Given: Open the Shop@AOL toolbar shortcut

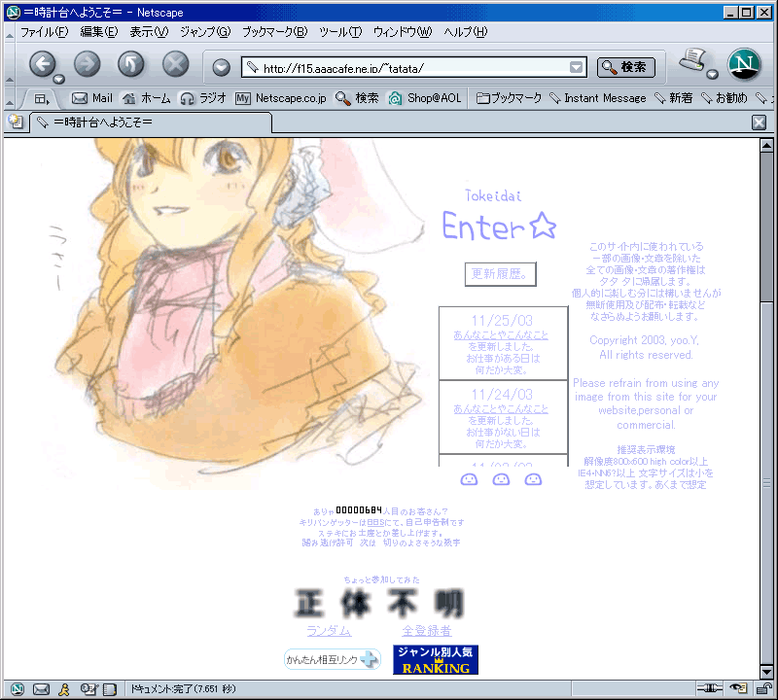Looking at the screenshot, I should [x=425, y=98].
